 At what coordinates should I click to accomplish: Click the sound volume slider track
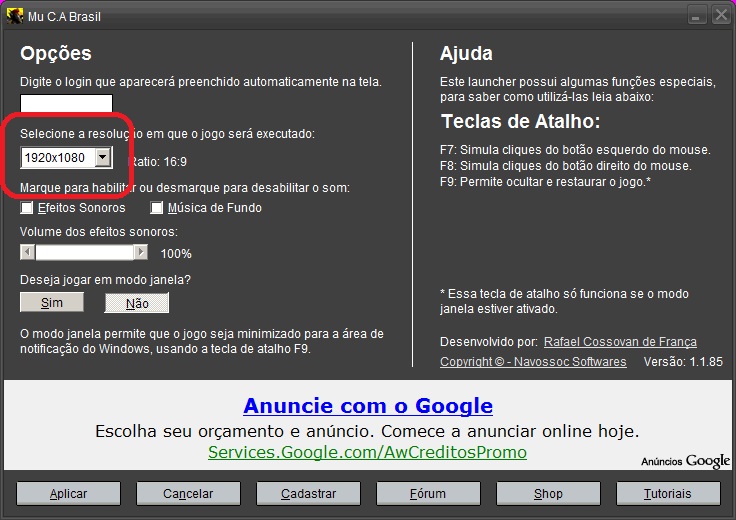[x=92, y=252]
